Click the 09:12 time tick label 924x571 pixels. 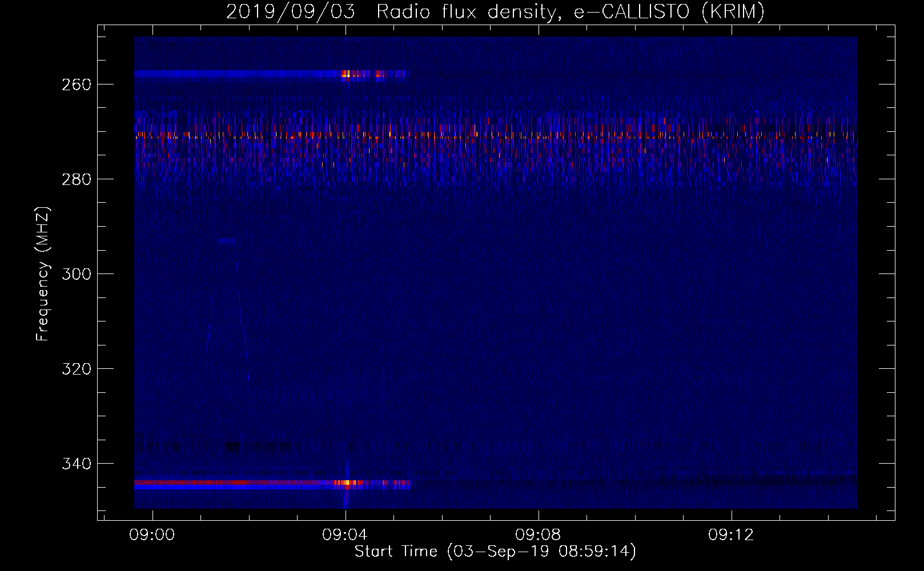(x=731, y=535)
